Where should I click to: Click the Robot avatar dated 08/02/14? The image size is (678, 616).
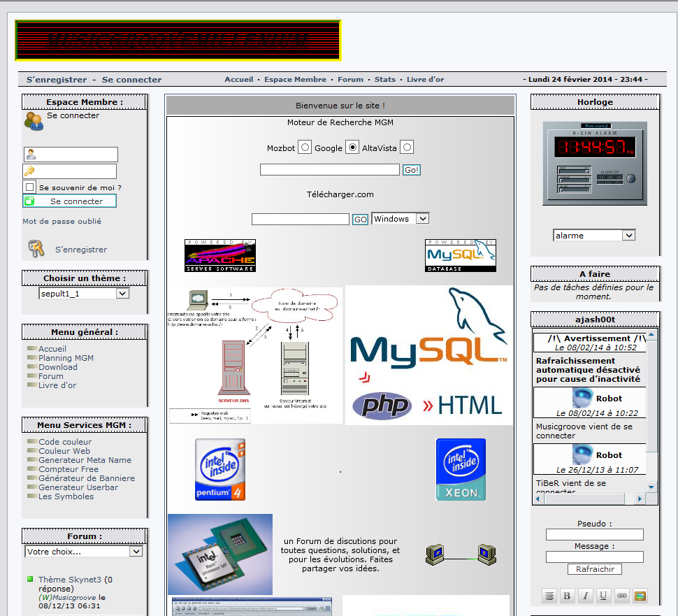click(582, 398)
